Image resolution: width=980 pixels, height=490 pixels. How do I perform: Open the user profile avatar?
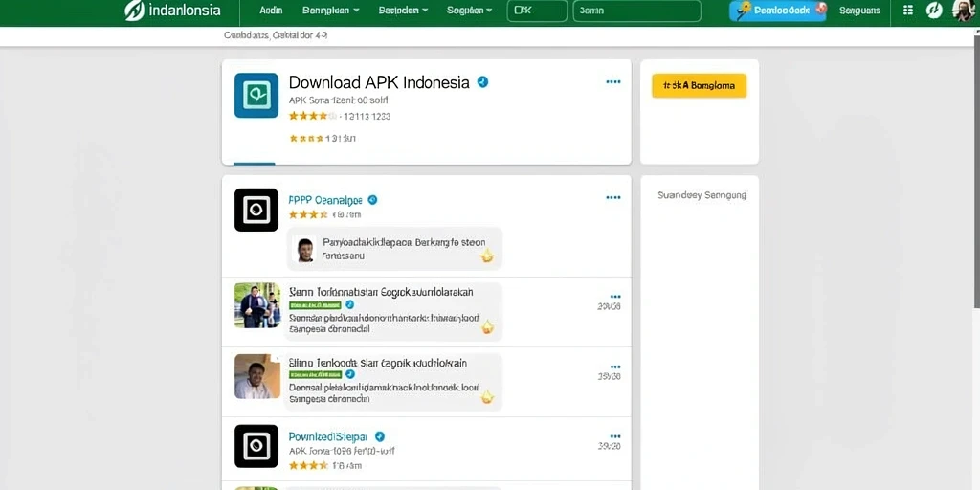point(964,10)
